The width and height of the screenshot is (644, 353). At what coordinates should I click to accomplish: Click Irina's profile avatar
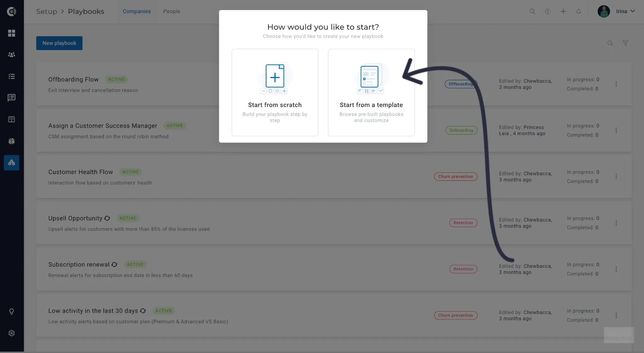click(x=604, y=11)
